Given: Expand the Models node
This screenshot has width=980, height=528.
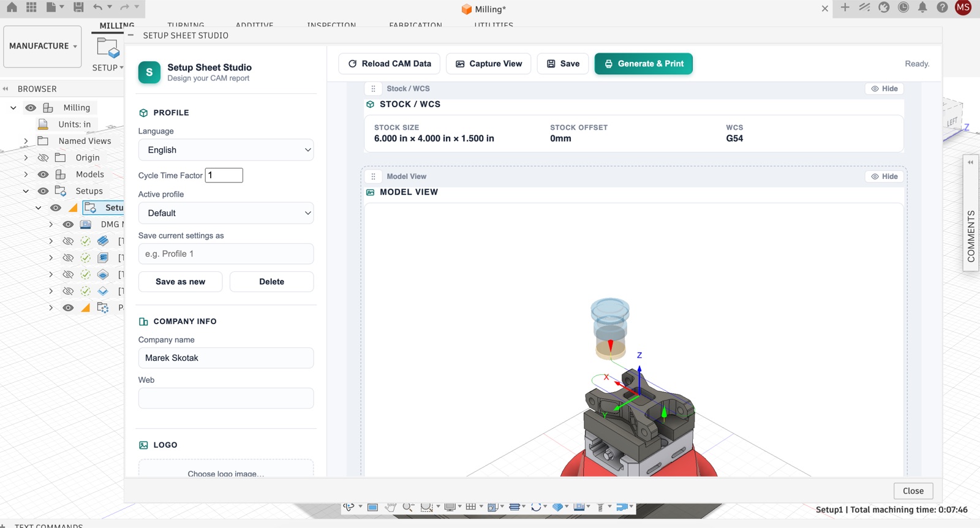Looking at the screenshot, I should click(x=26, y=175).
